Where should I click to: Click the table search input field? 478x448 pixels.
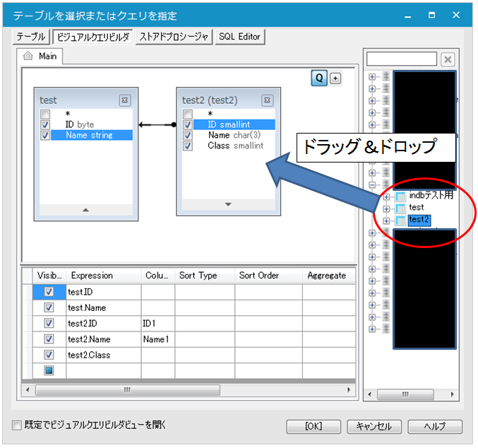402,59
